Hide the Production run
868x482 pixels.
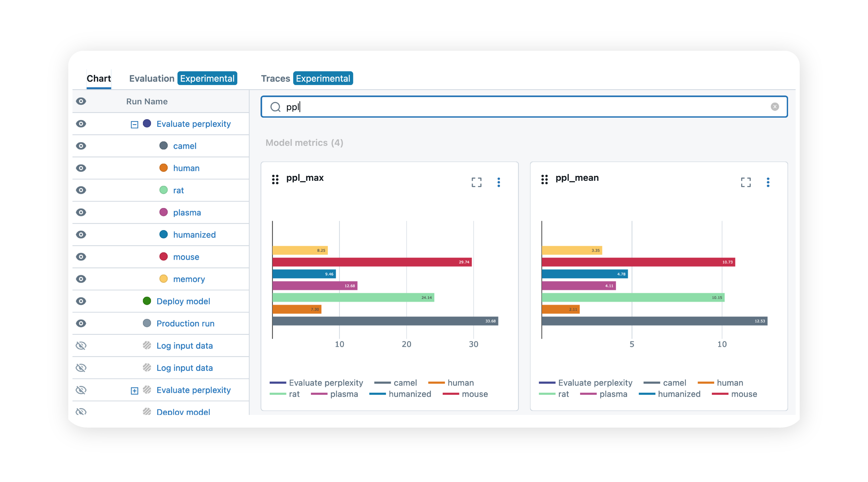tap(81, 323)
